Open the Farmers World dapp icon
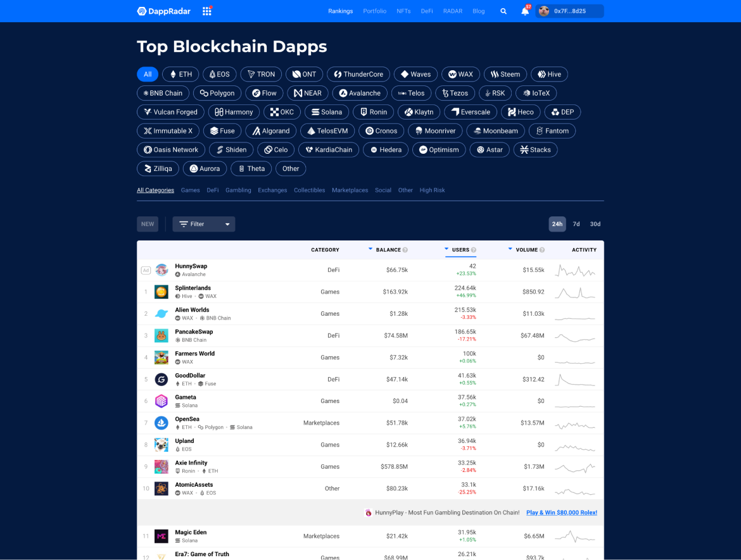Image resolution: width=741 pixels, height=560 pixels. [x=161, y=358]
